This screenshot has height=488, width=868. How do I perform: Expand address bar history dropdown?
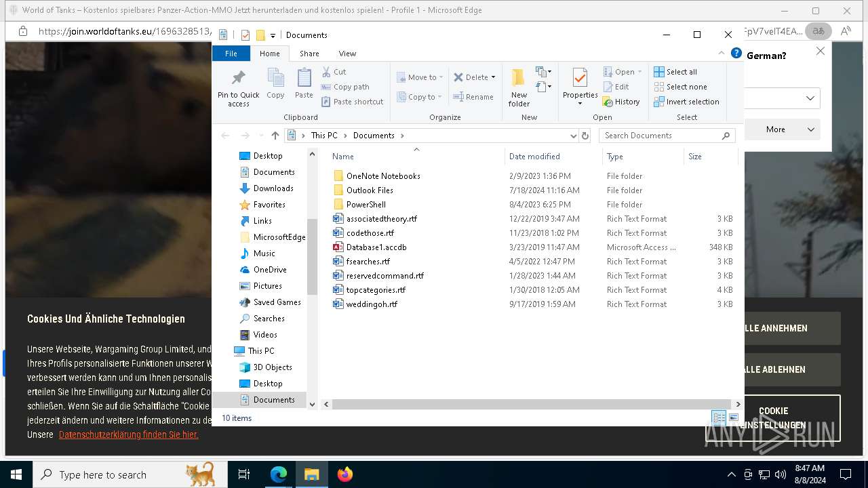(x=574, y=136)
